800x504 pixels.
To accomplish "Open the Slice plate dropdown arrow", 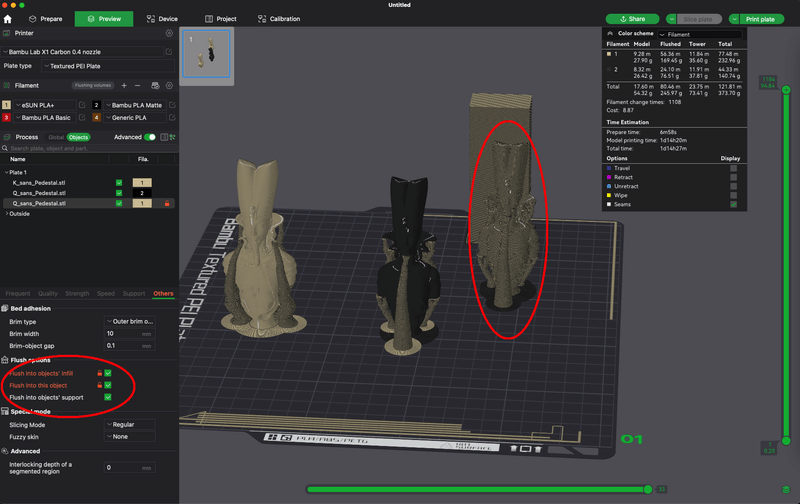I will click(671, 19).
